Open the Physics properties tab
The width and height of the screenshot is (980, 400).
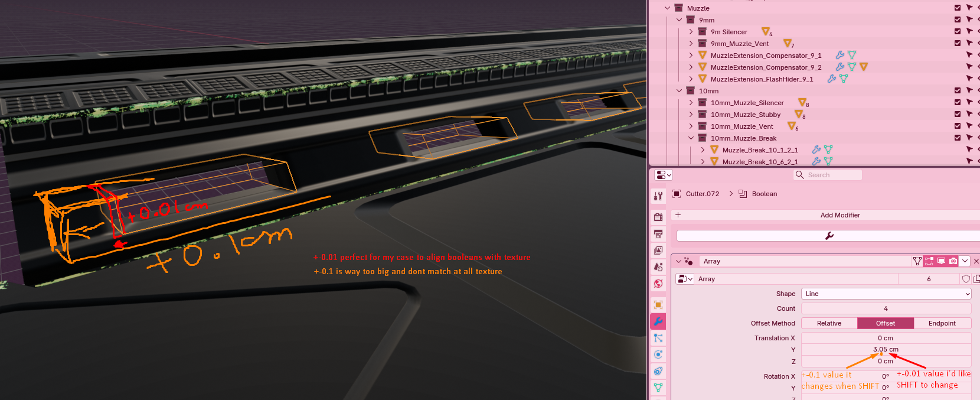click(658, 355)
